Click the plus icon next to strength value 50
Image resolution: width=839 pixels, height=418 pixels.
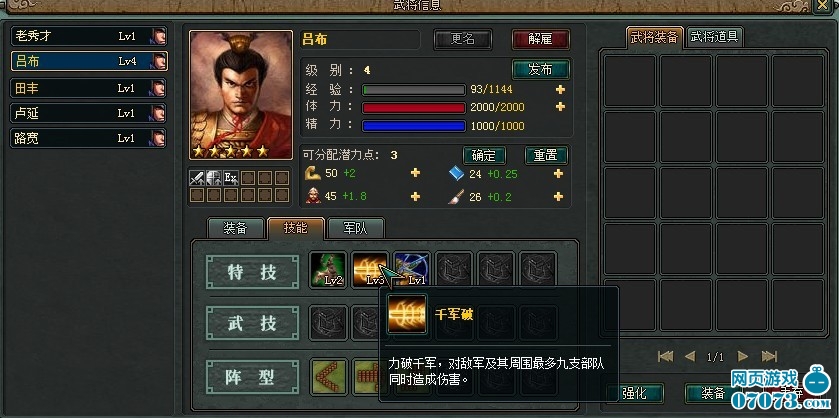pos(415,173)
